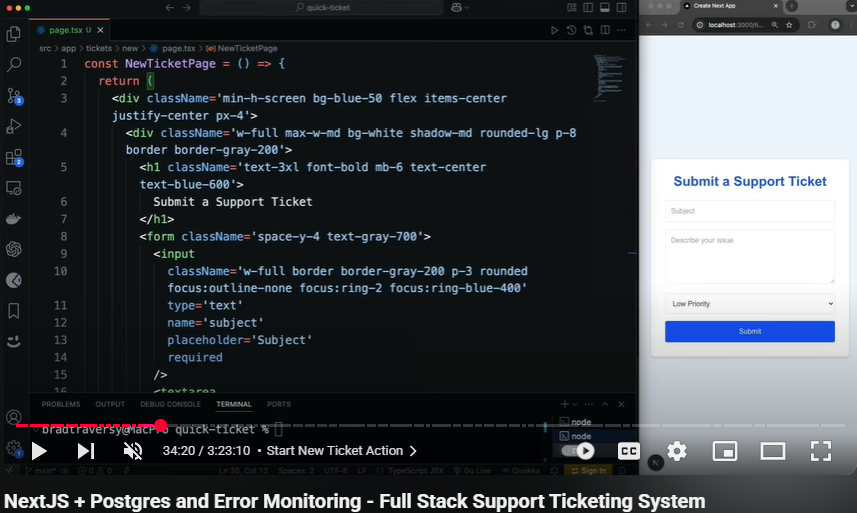Toggle Secondary Side Bar layout icon

click(621, 8)
